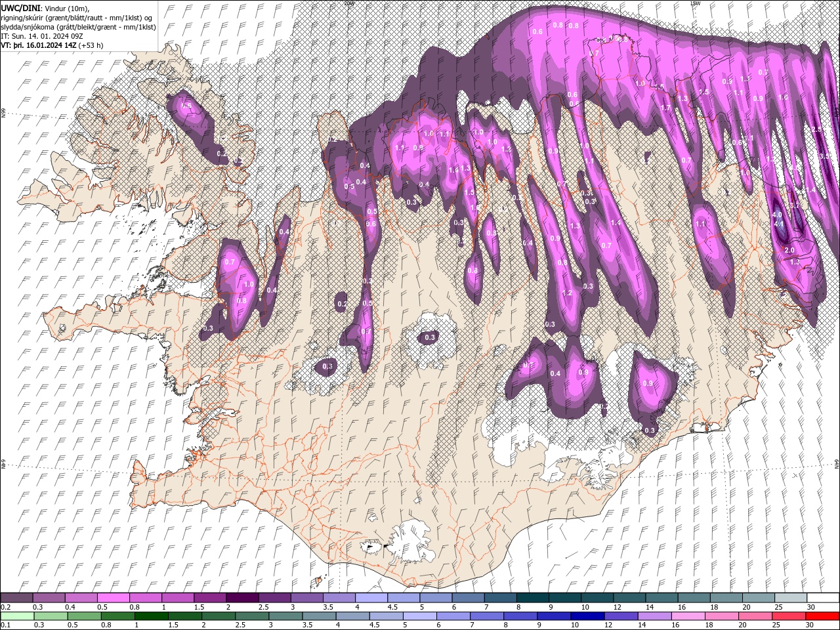Click upper legend swatch between 2.5 and 3
Image resolution: width=840 pixels, height=630 pixels.
(x=274, y=598)
